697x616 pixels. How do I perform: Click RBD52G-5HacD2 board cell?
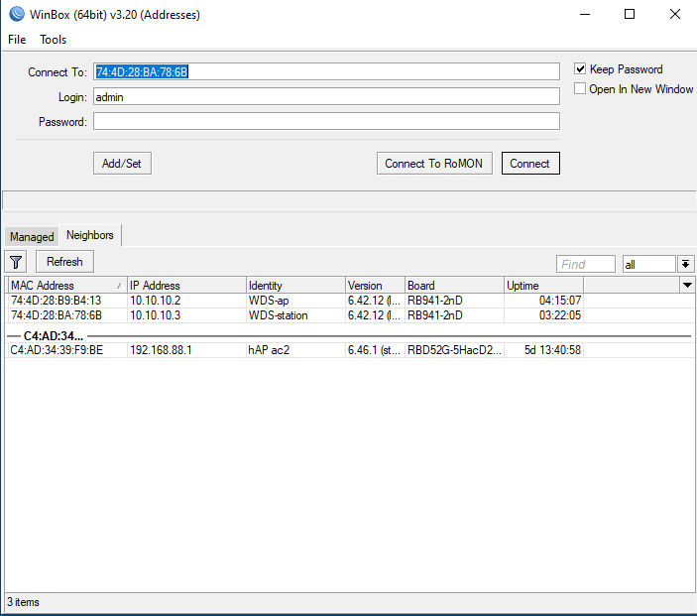454,350
